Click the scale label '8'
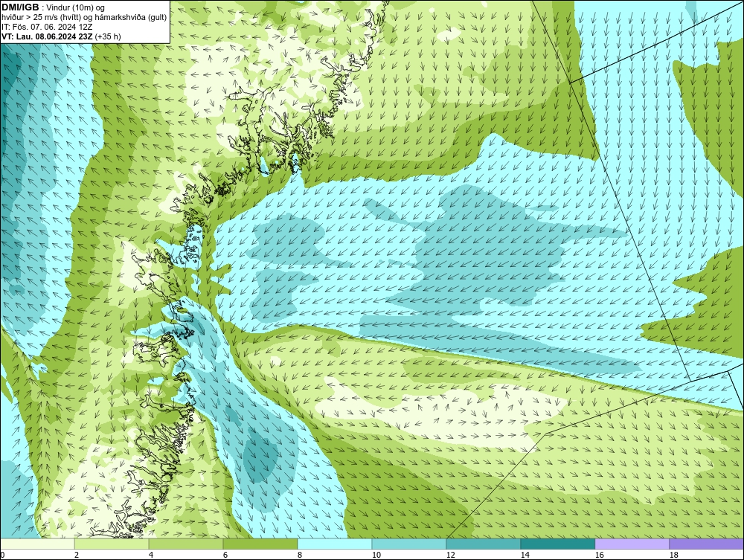The image size is (744, 560). [x=300, y=555]
